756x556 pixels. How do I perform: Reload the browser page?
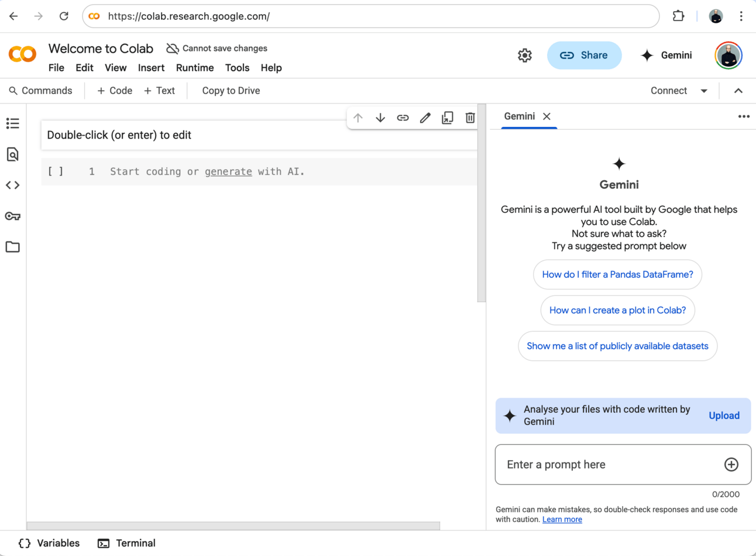(x=64, y=16)
